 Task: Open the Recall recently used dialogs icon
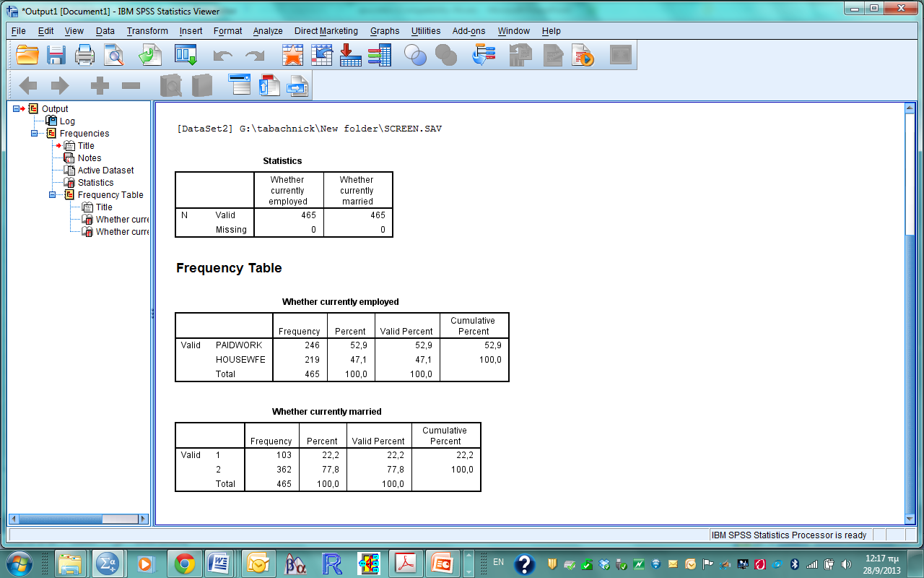pyautogui.click(x=186, y=55)
